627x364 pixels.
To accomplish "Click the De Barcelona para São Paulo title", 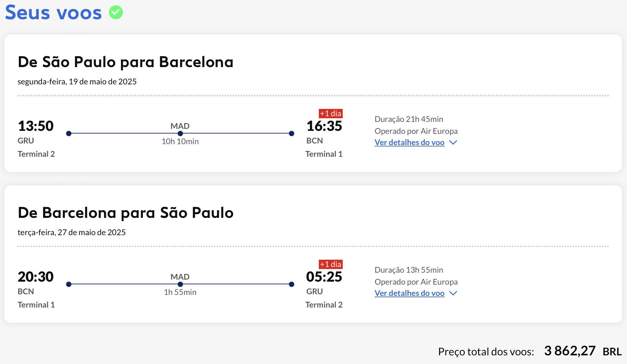I will [126, 213].
